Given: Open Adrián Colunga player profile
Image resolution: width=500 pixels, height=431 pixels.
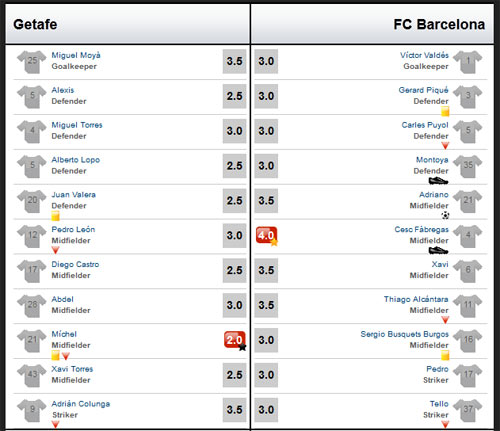Looking at the screenshot, I should 81,404.
